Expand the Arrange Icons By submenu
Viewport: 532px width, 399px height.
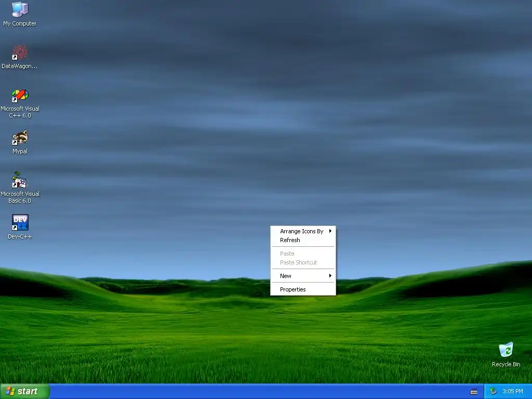303,231
